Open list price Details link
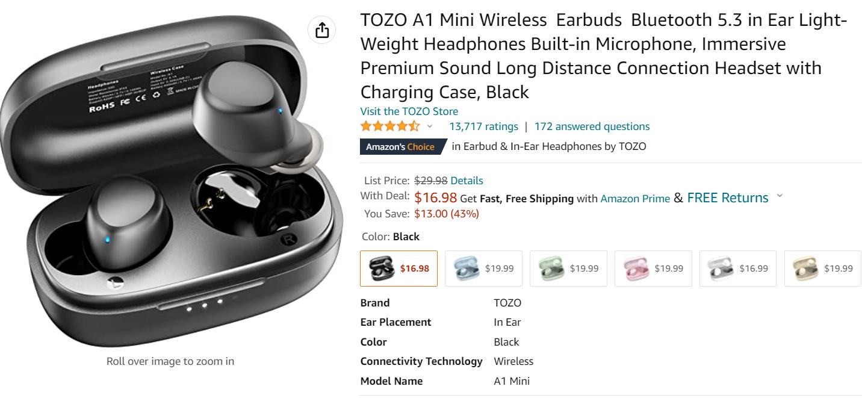The image size is (868, 398). tap(467, 181)
